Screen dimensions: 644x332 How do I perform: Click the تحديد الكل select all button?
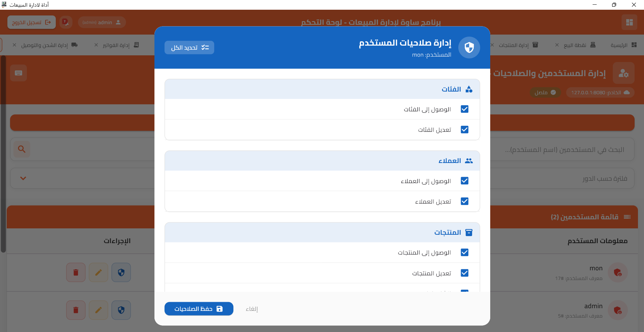(189, 48)
